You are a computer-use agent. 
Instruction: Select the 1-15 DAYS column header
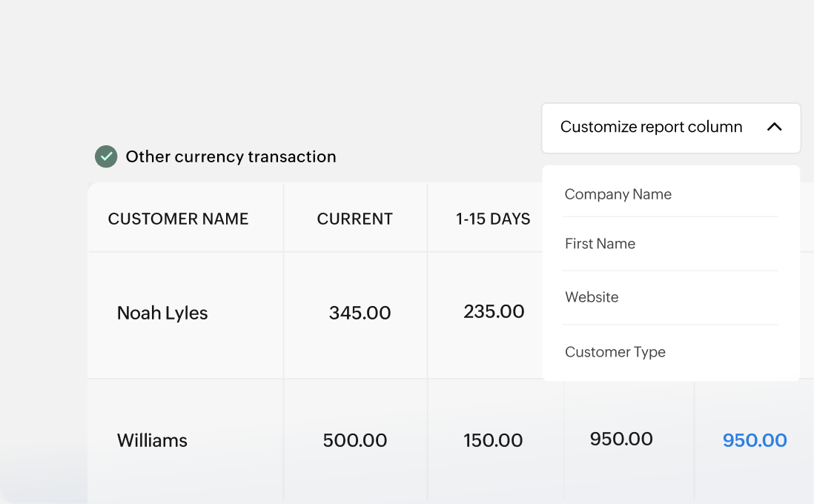pos(493,219)
